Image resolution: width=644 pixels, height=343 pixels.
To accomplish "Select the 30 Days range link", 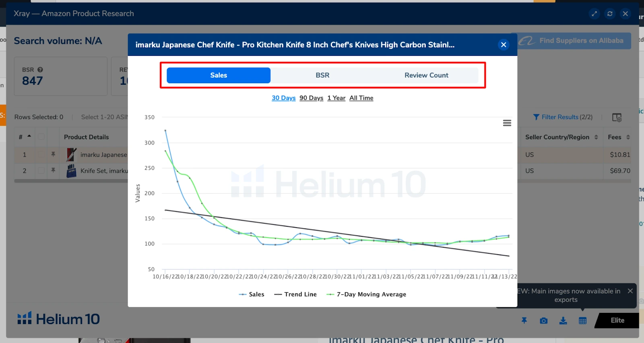I will pyautogui.click(x=284, y=98).
